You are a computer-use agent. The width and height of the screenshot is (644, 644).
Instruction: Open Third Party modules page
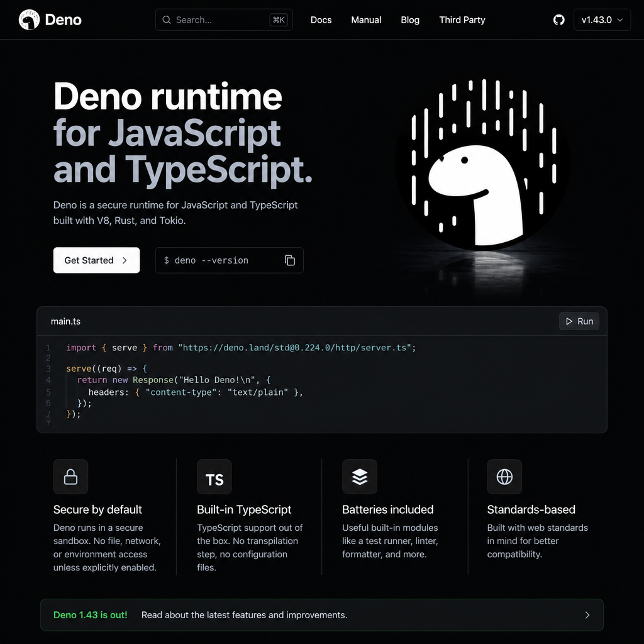pos(462,19)
